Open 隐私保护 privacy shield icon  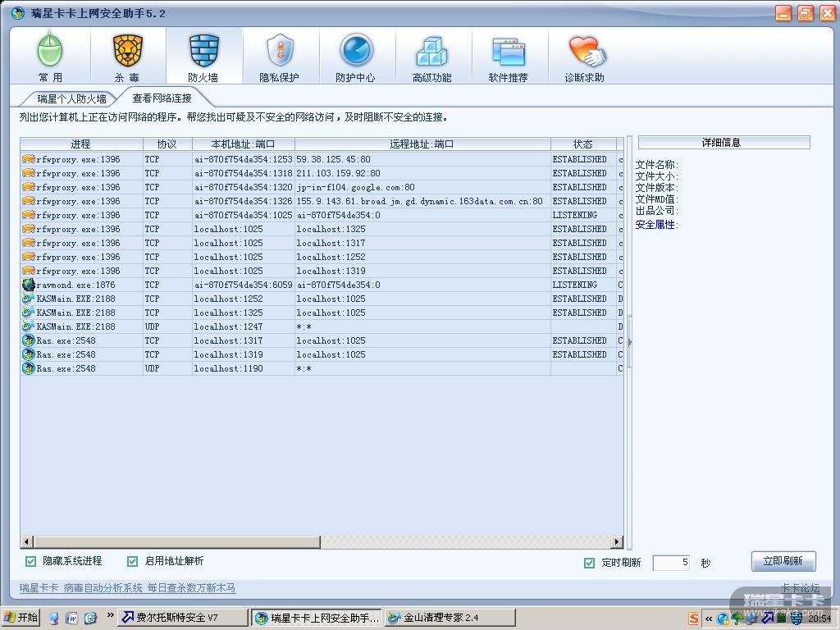pyautogui.click(x=280, y=57)
